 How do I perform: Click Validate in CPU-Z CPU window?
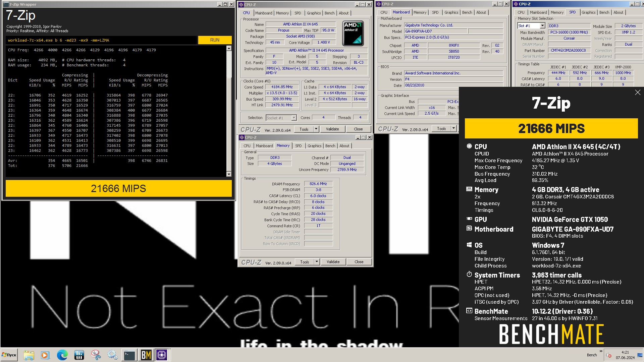click(332, 129)
